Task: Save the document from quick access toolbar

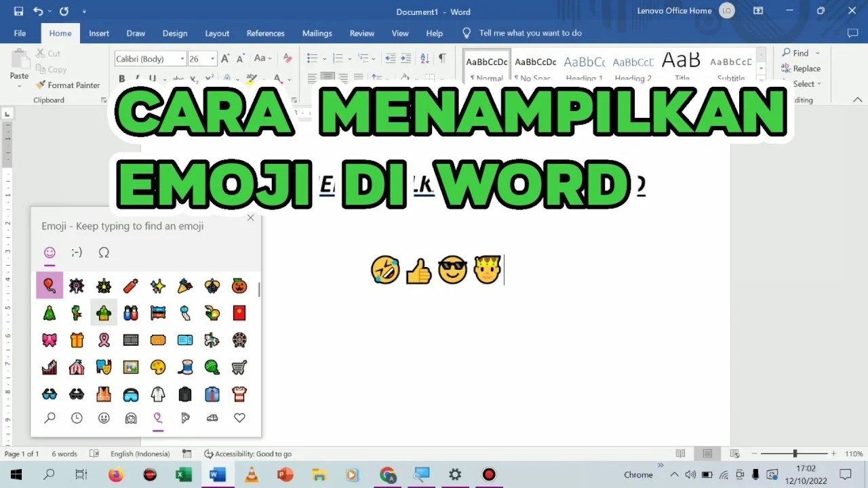Action: [x=18, y=12]
